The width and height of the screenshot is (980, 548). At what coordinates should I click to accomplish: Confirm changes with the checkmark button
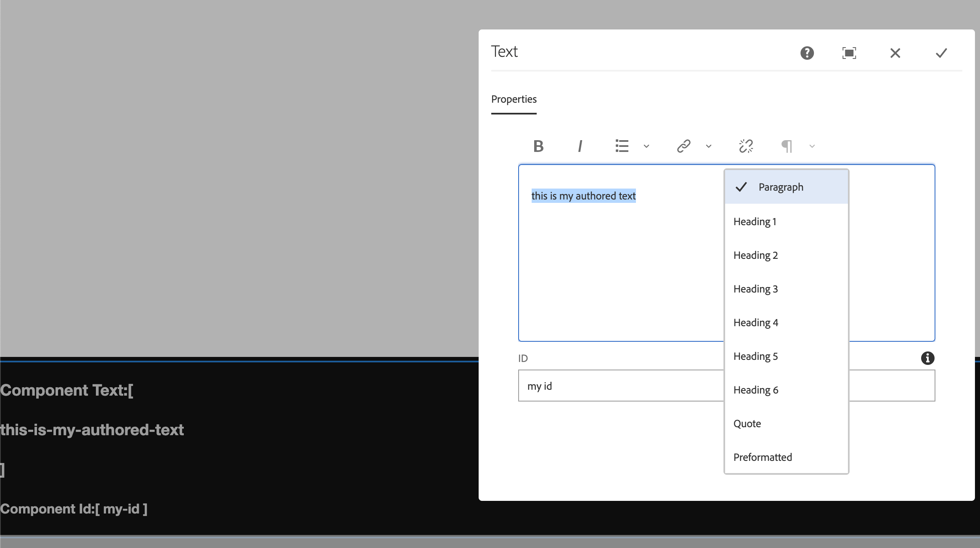tap(941, 53)
